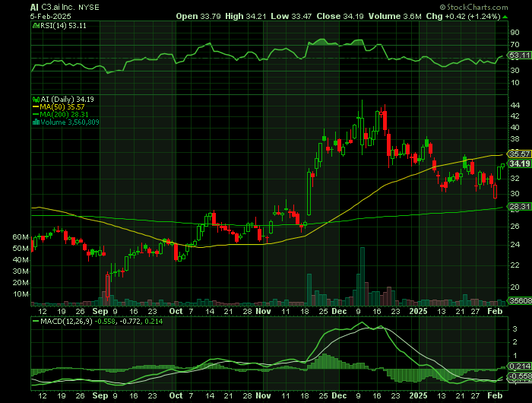
Task: Click the 2 level on MACD axis
Action: pyautogui.click(x=515, y=342)
